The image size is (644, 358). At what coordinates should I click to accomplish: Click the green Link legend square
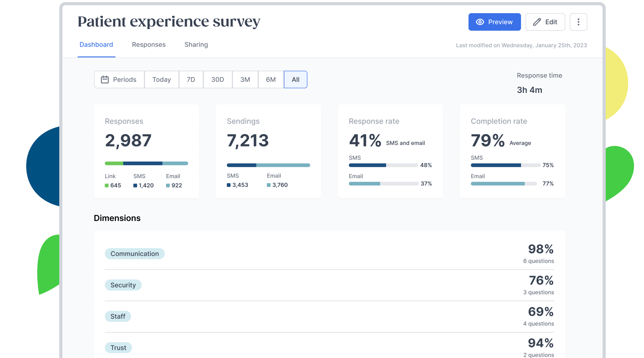[107, 186]
